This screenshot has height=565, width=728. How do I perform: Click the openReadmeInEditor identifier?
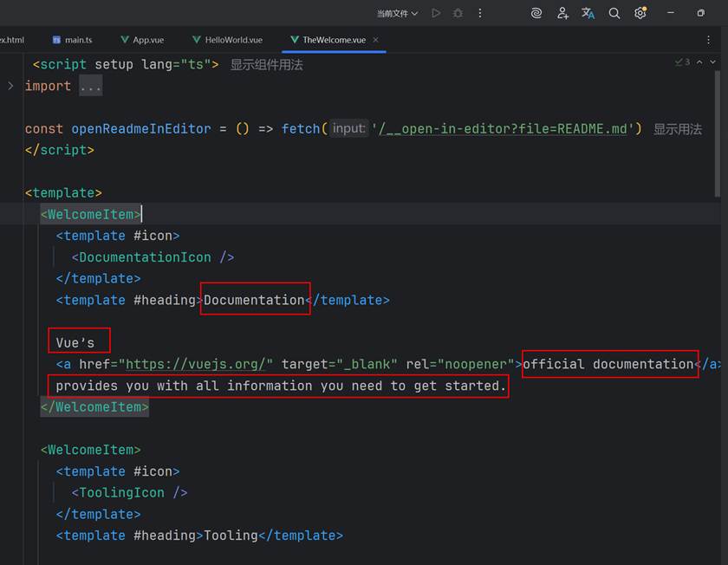click(140, 129)
